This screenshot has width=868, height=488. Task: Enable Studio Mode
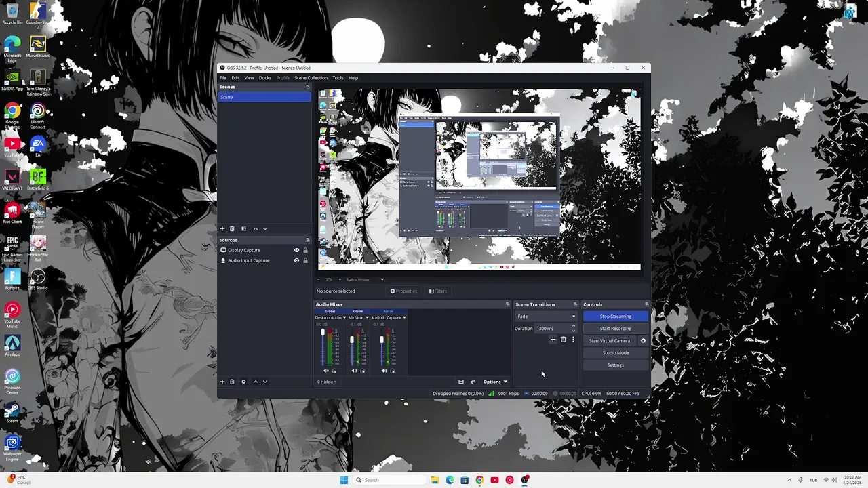coord(616,353)
